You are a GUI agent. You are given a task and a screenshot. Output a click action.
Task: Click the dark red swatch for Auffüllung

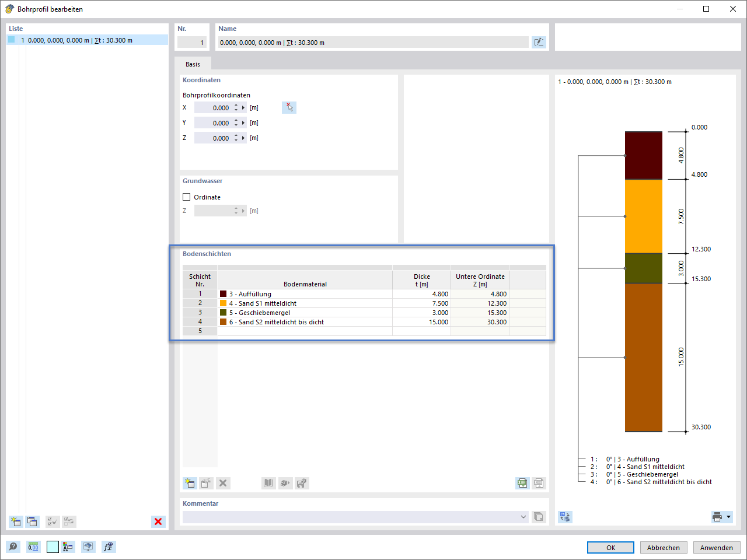pyautogui.click(x=223, y=294)
